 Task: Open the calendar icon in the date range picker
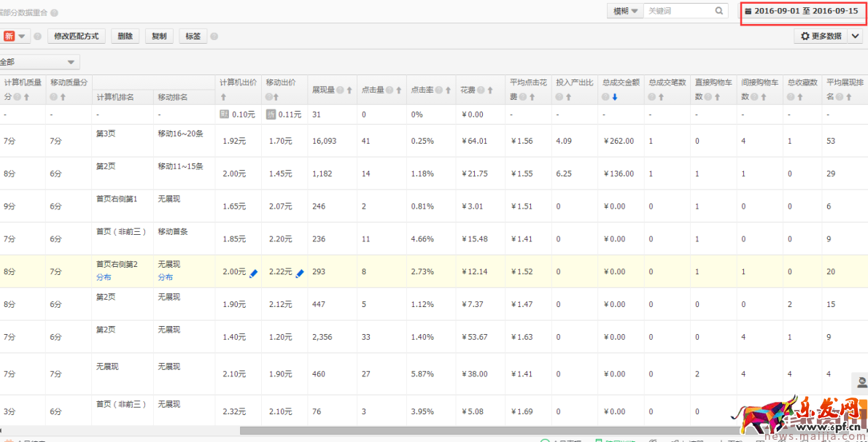749,9
